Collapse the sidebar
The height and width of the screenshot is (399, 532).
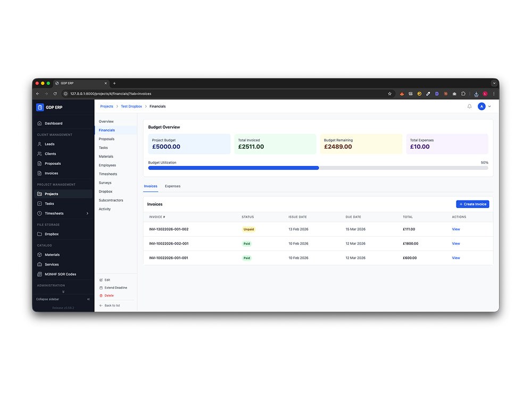tap(63, 299)
